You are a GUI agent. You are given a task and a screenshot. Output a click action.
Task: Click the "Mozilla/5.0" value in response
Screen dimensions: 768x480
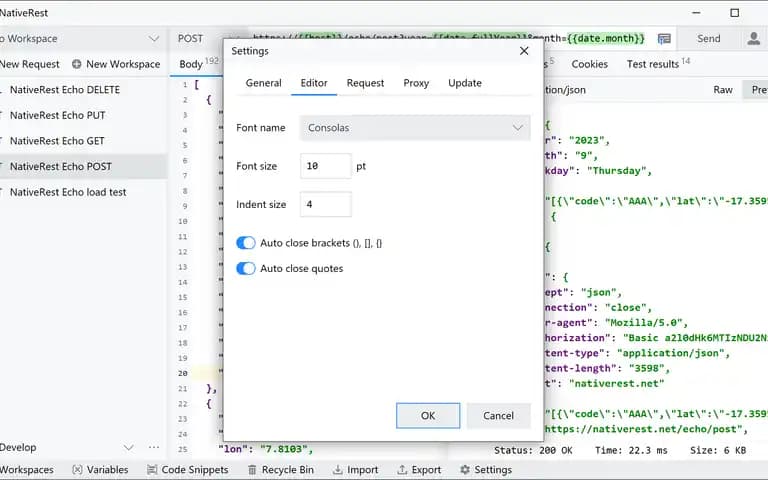click(646, 323)
